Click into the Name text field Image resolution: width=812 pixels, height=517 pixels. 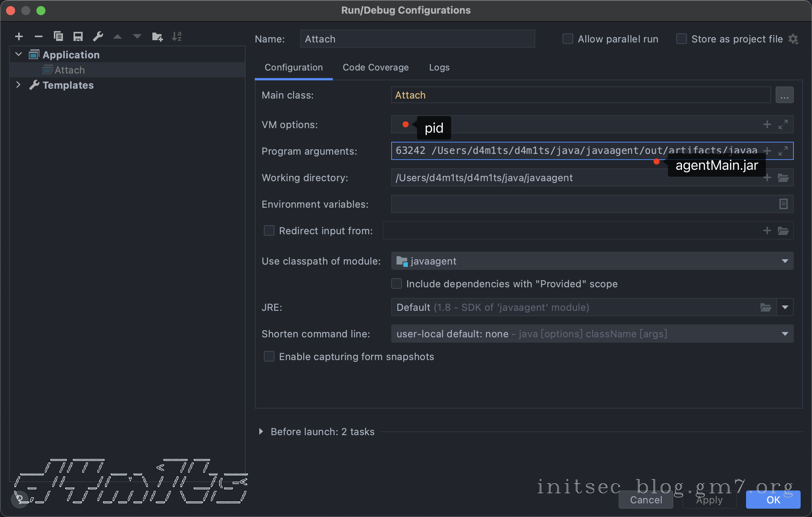click(x=417, y=39)
